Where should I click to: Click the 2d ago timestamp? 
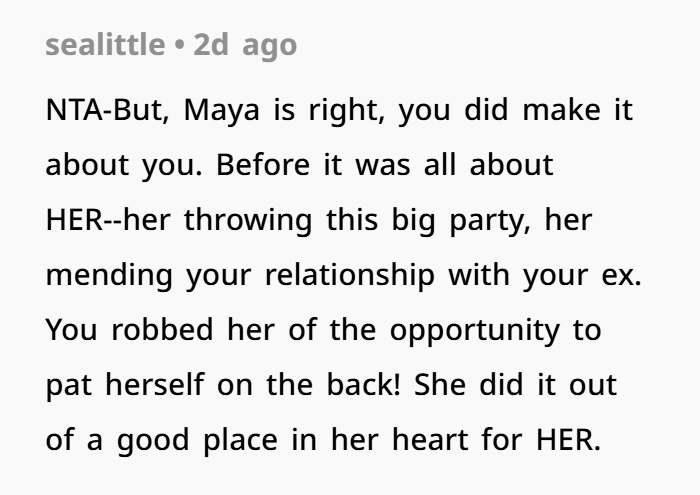[x=245, y=46]
